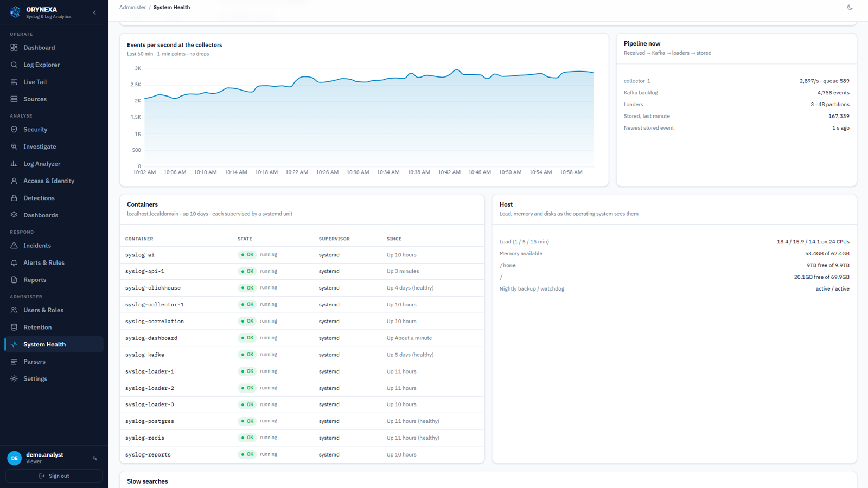Image resolution: width=868 pixels, height=488 pixels.
Task: Open the Dashboard menu item
Action: tap(54, 48)
